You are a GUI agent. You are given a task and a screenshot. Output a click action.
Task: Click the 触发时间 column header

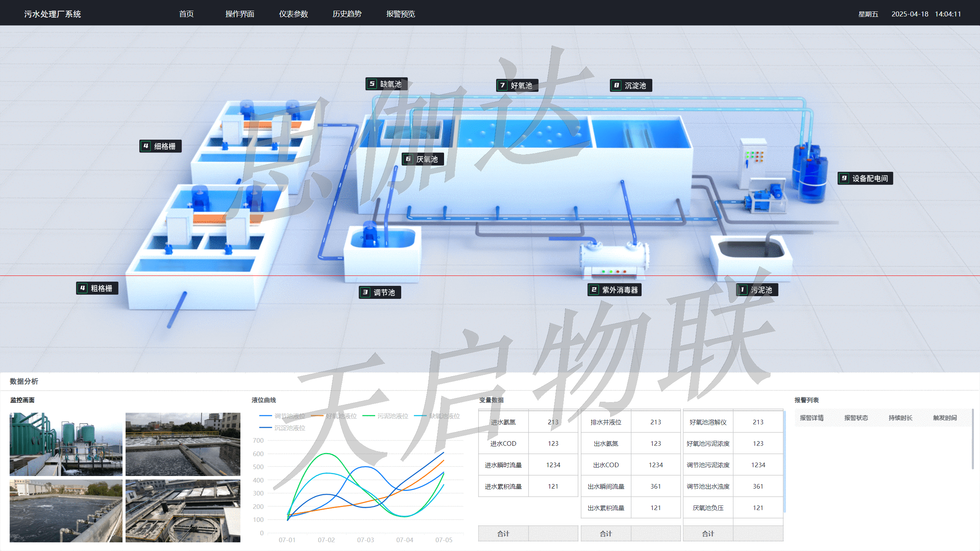point(945,418)
